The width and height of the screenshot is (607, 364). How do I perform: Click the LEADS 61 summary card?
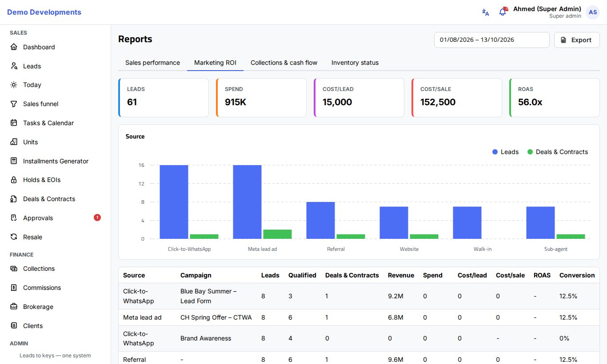click(x=164, y=98)
